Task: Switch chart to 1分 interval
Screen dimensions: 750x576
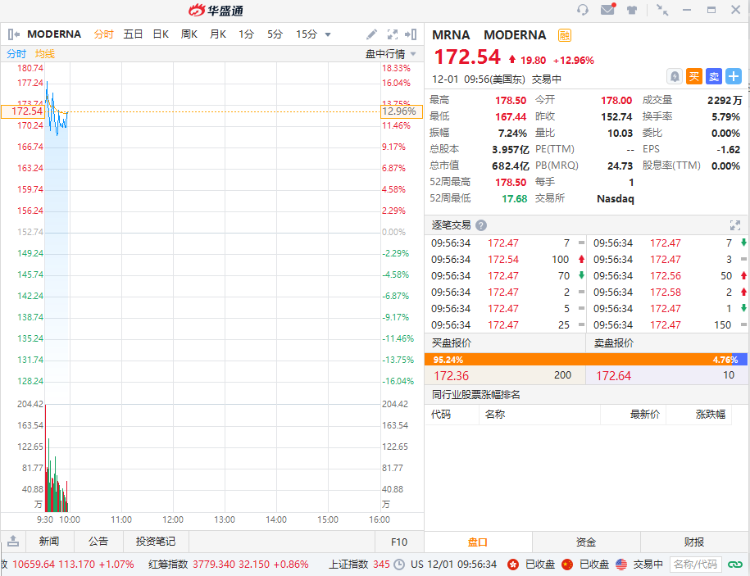Action: click(x=246, y=34)
